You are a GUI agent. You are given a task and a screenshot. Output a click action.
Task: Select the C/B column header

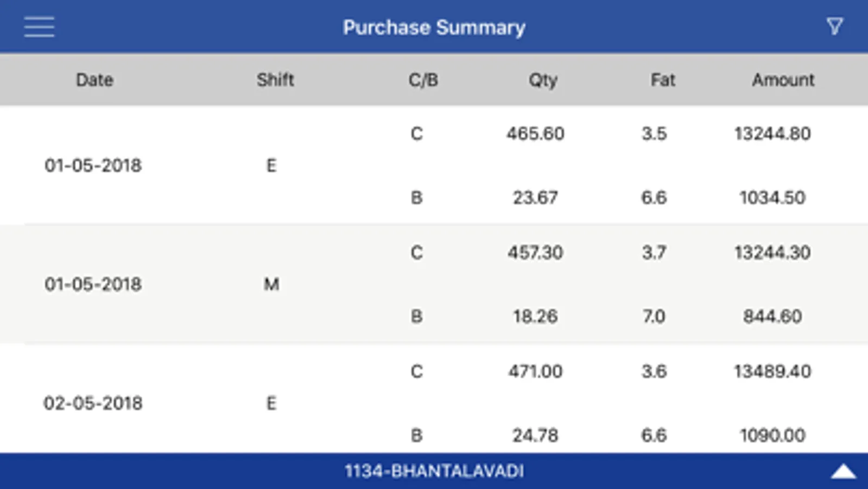click(423, 80)
